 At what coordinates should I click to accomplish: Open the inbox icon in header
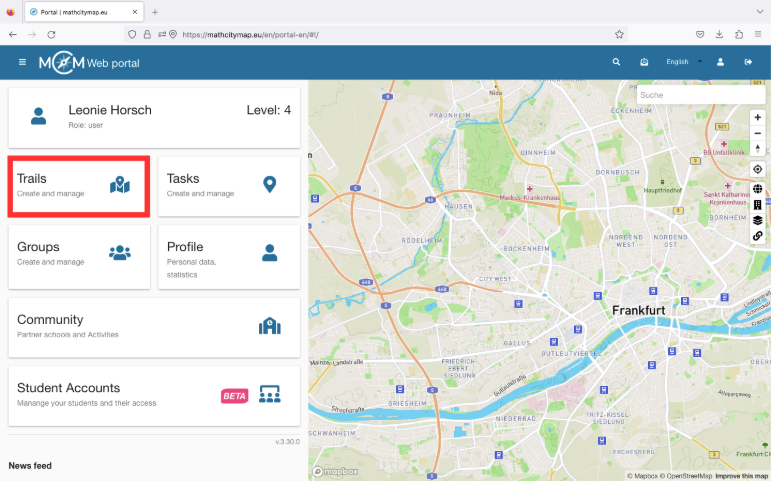645,62
